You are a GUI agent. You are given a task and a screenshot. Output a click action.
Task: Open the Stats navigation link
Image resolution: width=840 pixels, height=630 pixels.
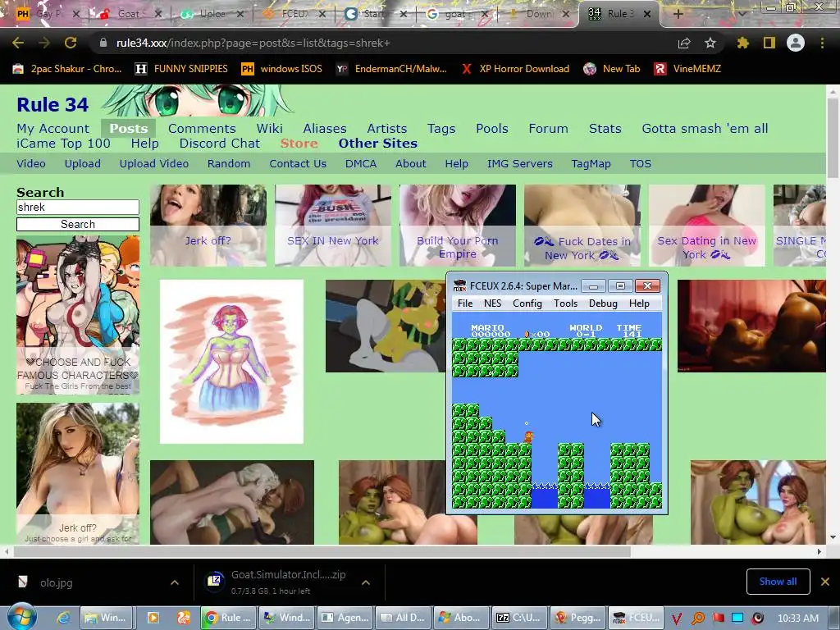tap(605, 129)
